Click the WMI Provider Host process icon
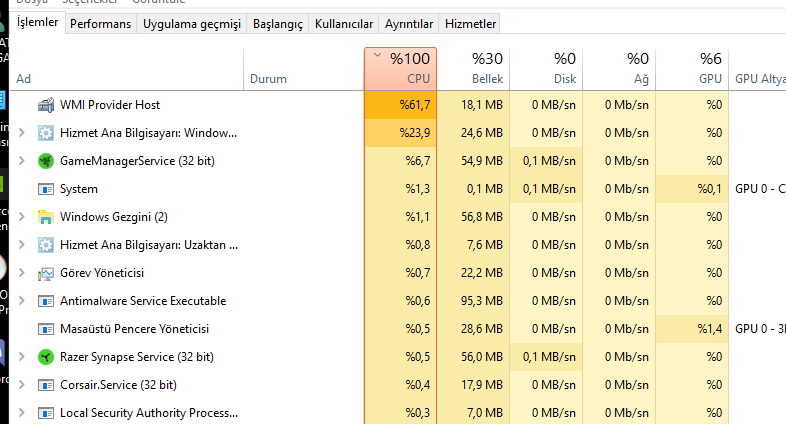 coord(46,105)
